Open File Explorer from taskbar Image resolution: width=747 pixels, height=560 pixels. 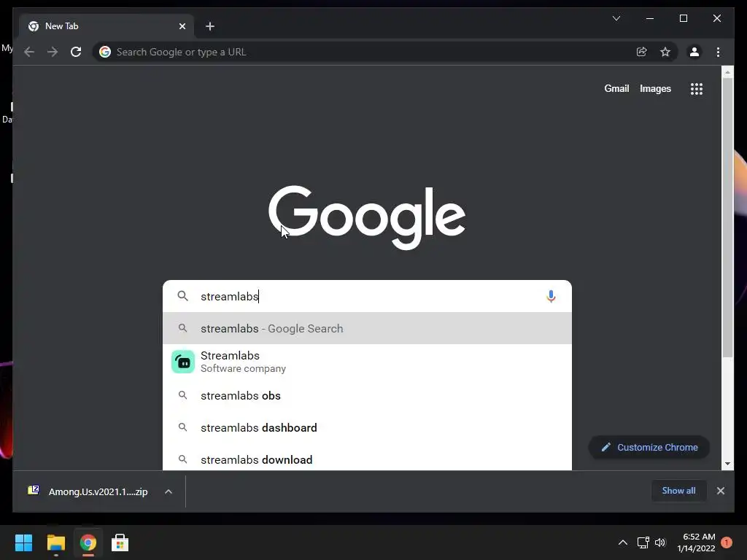tap(55, 542)
